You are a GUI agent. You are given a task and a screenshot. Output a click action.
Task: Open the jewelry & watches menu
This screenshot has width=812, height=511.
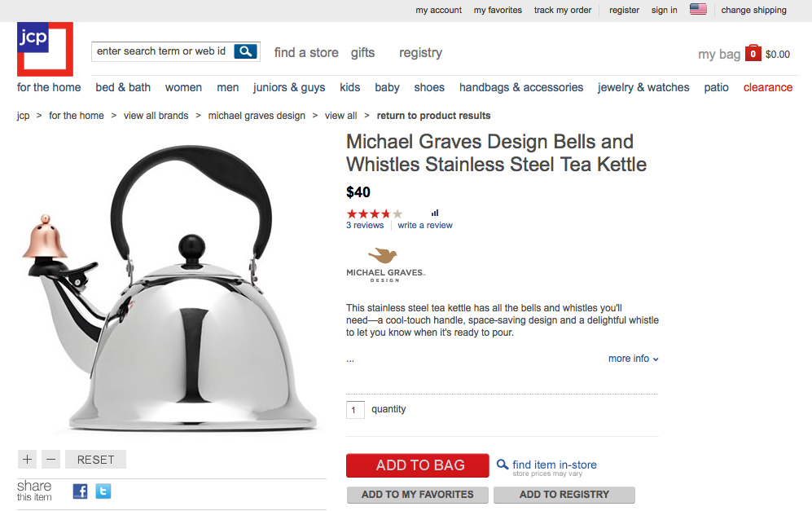pyautogui.click(x=643, y=87)
